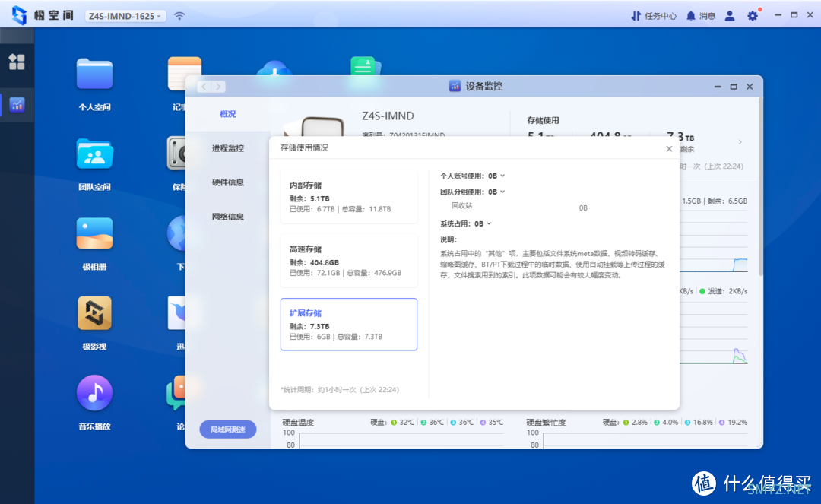
Task: Launch the 极影视 video app icon
Action: pyautogui.click(x=94, y=313)
